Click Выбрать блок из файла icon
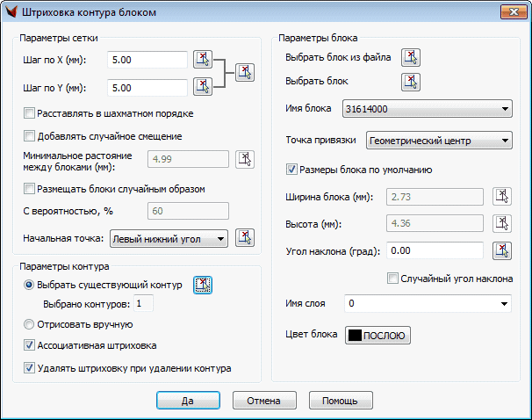Viewport: 532px width, 420px height. click(411, 58)
